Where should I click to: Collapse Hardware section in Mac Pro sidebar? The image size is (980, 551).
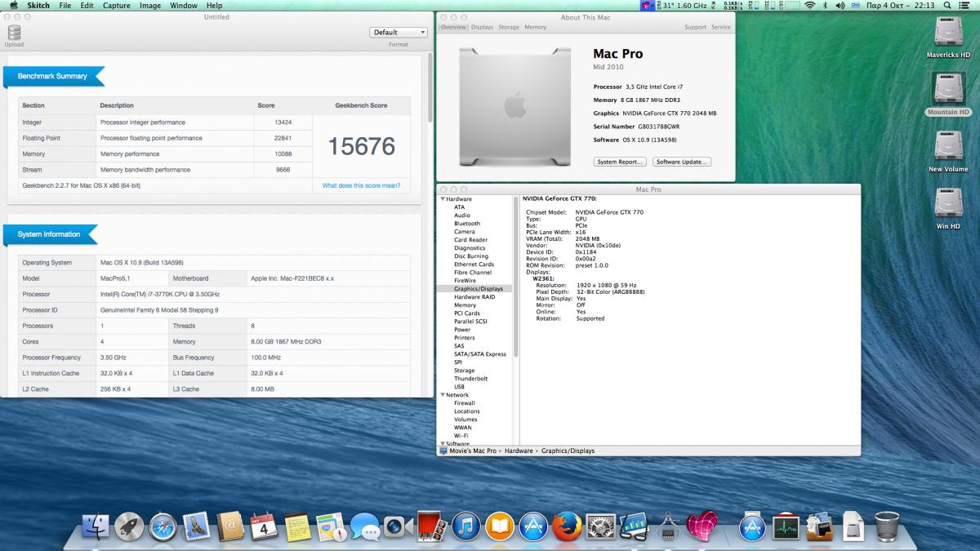pos(443,199)
